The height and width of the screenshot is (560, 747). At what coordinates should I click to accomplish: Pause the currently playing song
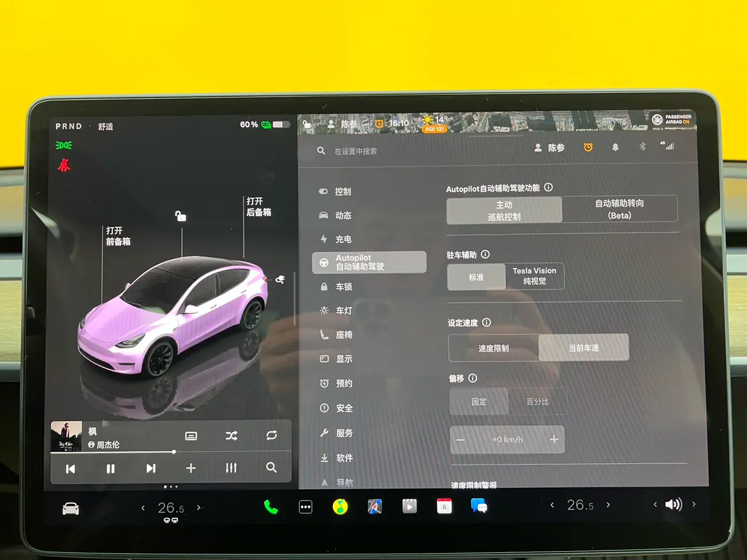tap(110, 469)
